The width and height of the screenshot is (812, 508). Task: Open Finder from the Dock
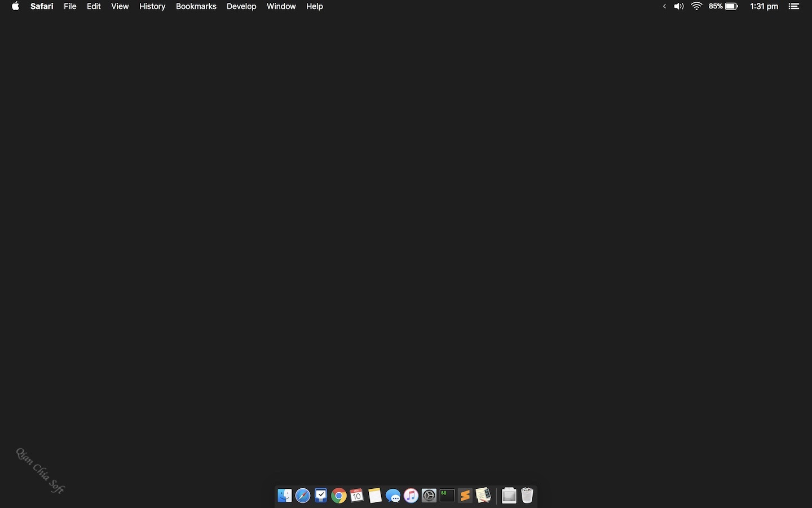click(x=285, y=496)
